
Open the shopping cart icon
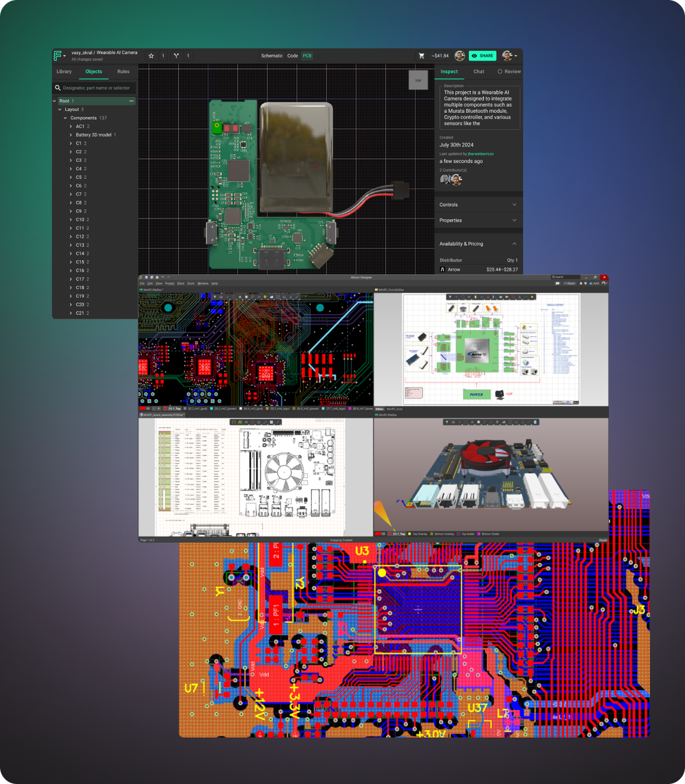pyautogui.click(x=421, y=56)
